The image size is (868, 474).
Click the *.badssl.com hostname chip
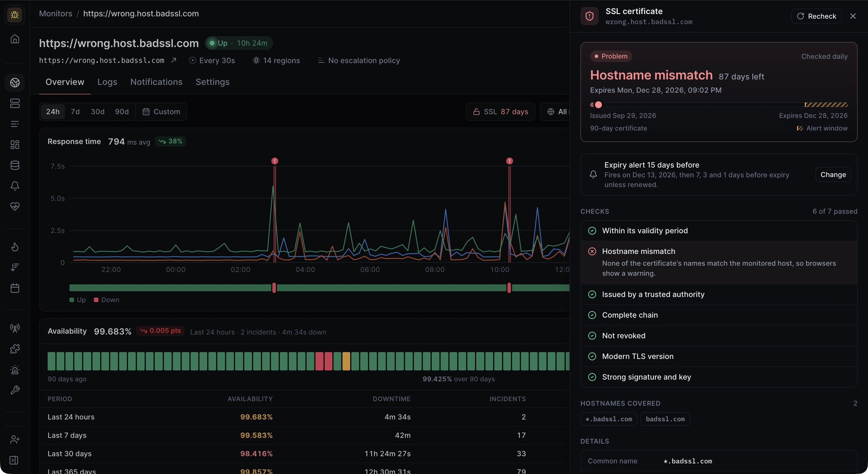click(609, 419)
